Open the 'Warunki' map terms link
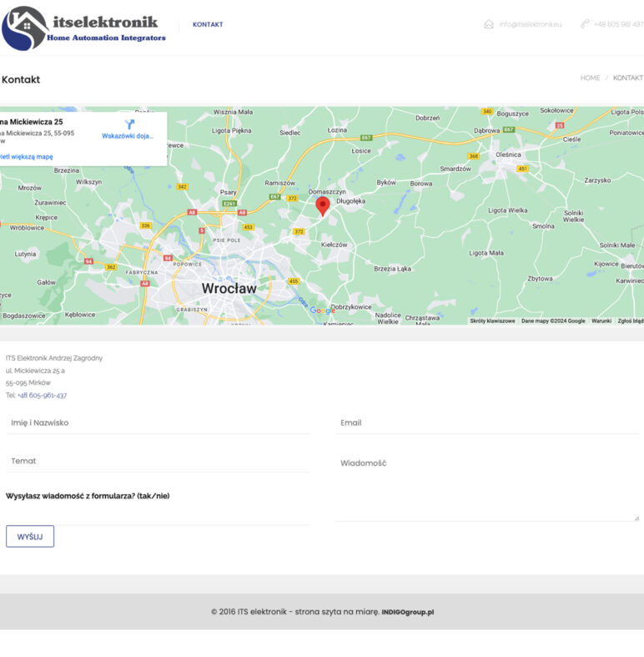Image resolution: width=644 pixels, height=657 pixels. [601, 321]
